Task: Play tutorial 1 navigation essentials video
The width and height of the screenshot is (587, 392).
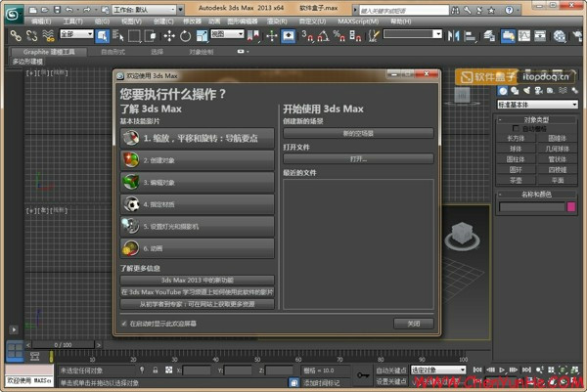Action: point(198,138)
